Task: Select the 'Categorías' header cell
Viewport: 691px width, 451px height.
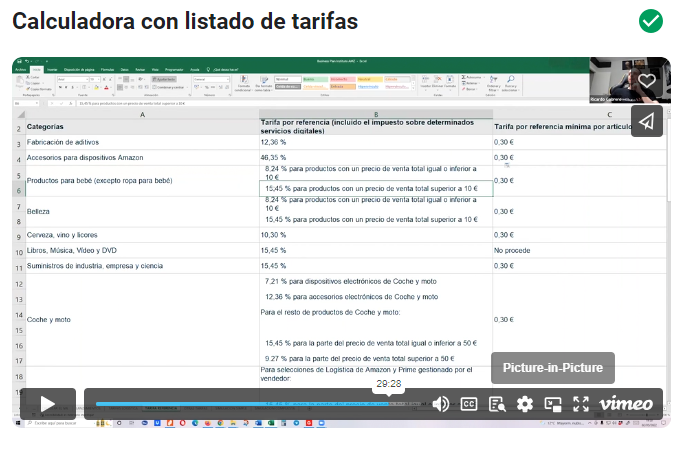Action: tap(142, 127)
